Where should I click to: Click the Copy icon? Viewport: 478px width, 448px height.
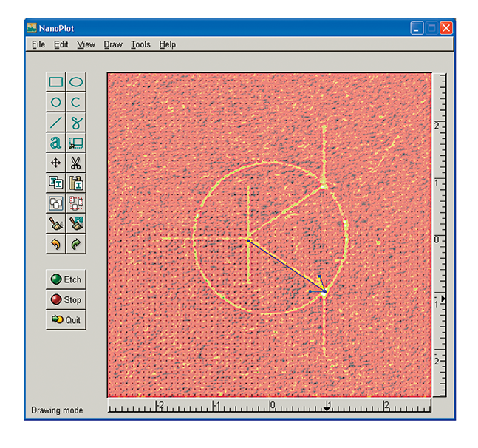pos(56,182)
